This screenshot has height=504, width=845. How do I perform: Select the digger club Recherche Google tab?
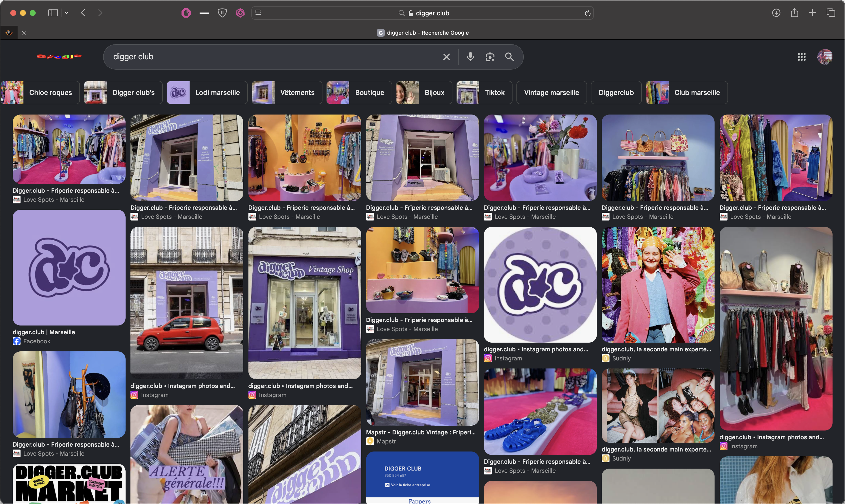coord(423,33)
